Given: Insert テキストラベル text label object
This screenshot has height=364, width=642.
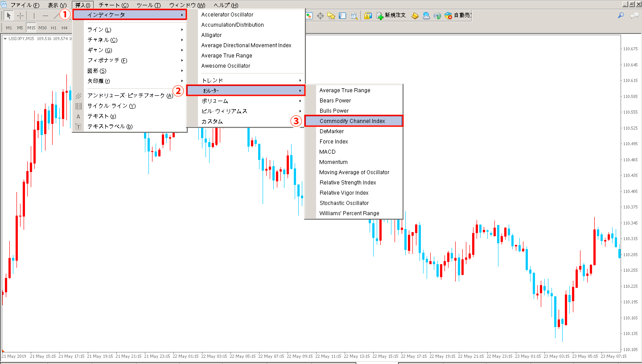Looking at the screenshot, I should [110, 127].
